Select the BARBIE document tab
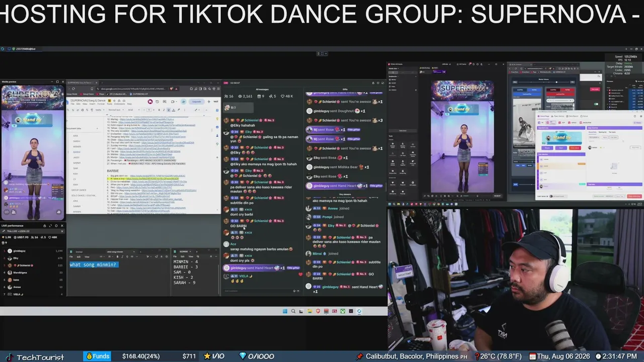Screen dimensions: 644x362 [76, 152]
